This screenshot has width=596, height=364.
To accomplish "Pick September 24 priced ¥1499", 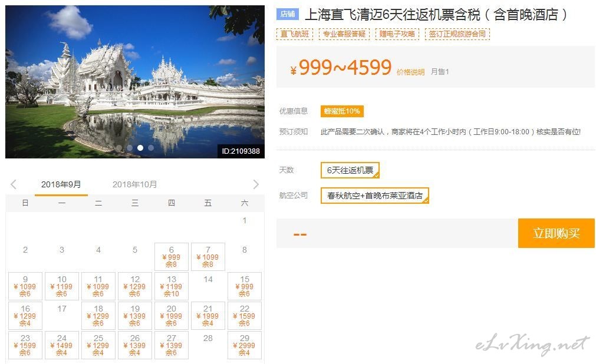I will pos(61,345).
